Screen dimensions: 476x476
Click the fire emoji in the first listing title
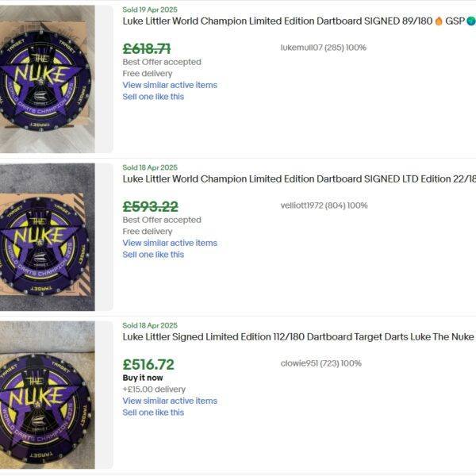439,21
